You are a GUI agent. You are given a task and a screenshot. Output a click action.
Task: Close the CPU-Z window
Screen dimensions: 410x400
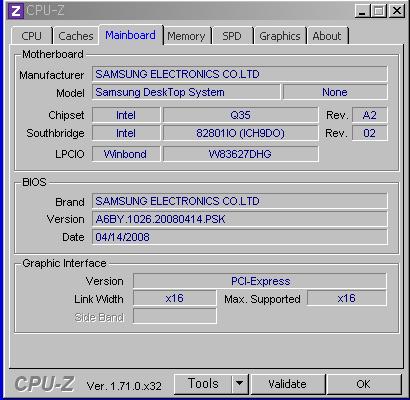pyautogui.click(x=397, y=11)
